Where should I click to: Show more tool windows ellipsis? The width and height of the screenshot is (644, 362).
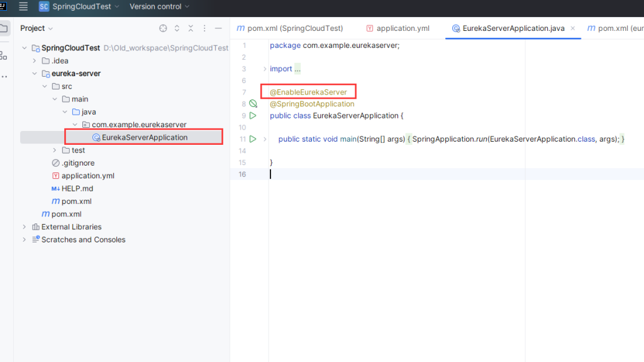tap(4, 77)
